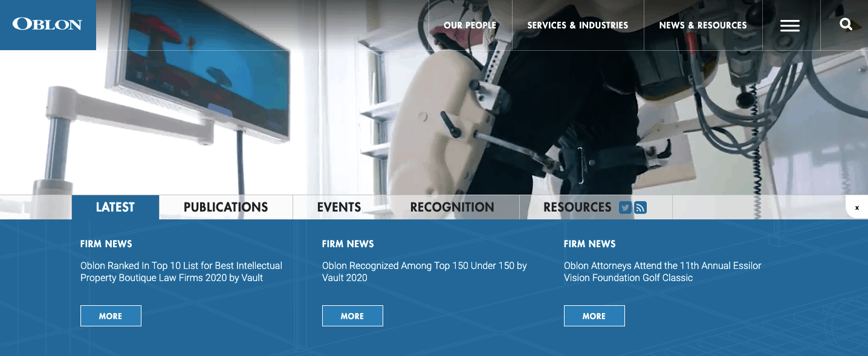Open Oblon Recognized Among Top 150 headline
This screenshot has height=356, width=868.
click(x=424, y=272)
